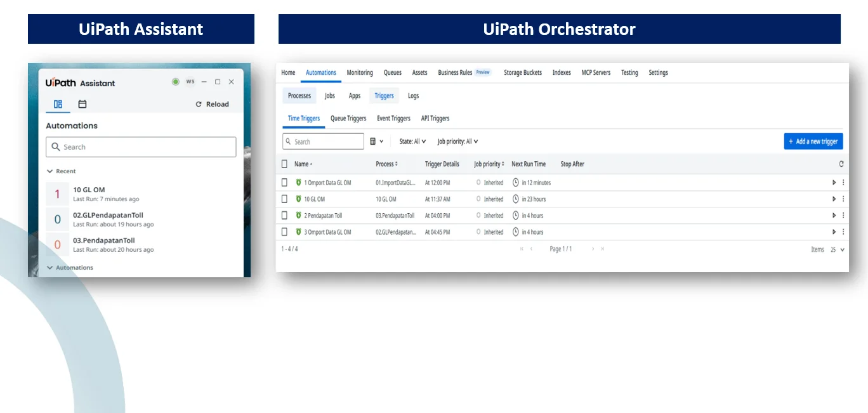The height and width of the screenshot is (413, 868).
Task: Collapse the Recent section in Assistant
Action: pyautogui.click(x=50, y=171)
